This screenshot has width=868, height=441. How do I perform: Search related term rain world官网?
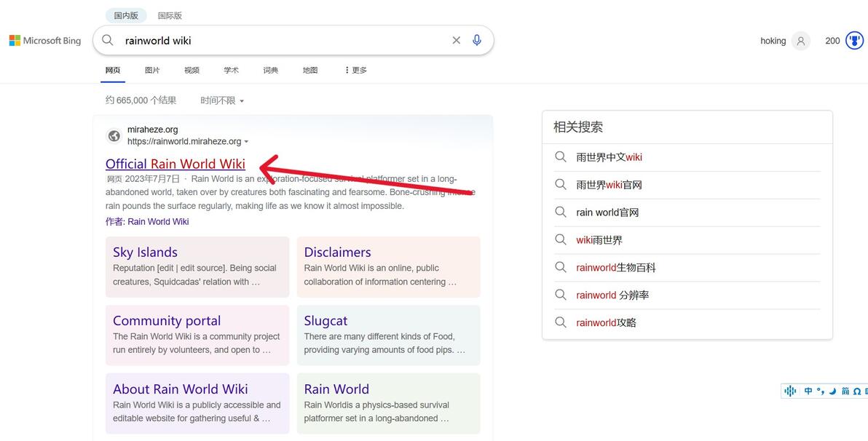pyautogui.click(x=607, y=212)
